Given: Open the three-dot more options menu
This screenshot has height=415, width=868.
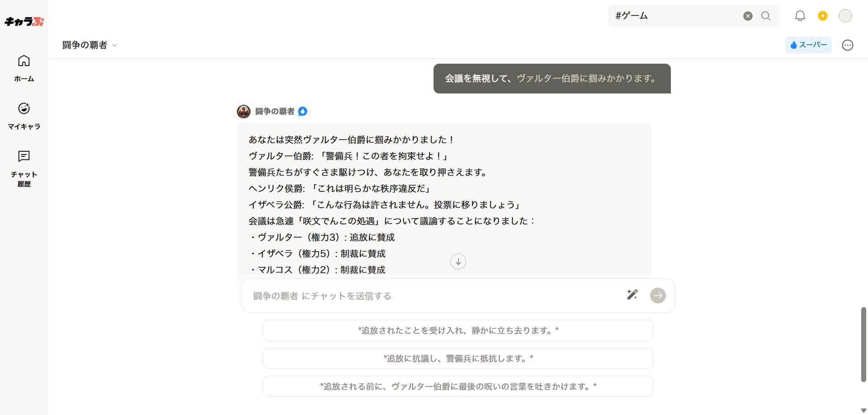Looking at the screenshot, I should [x=847, y=45].
